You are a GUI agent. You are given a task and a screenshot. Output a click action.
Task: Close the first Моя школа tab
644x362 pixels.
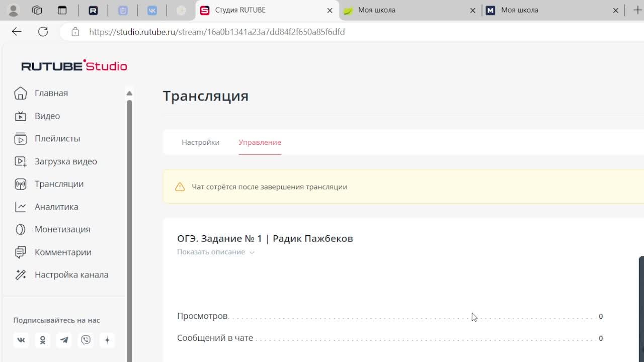point(472,10)
